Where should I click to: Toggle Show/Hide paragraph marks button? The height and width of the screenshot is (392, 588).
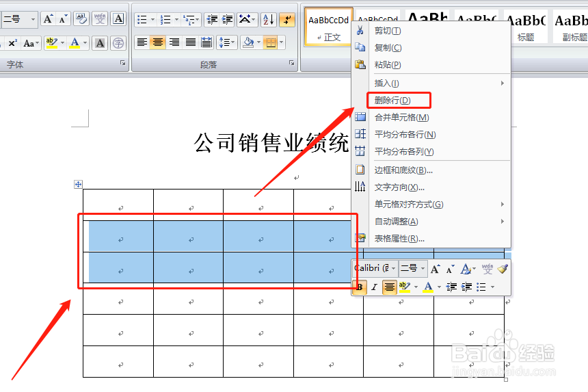pyautogui.click(x=287, y=20)
